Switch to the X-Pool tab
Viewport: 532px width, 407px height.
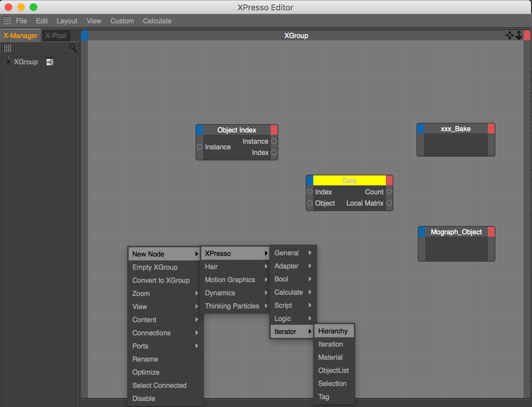[x=56, y=36]
